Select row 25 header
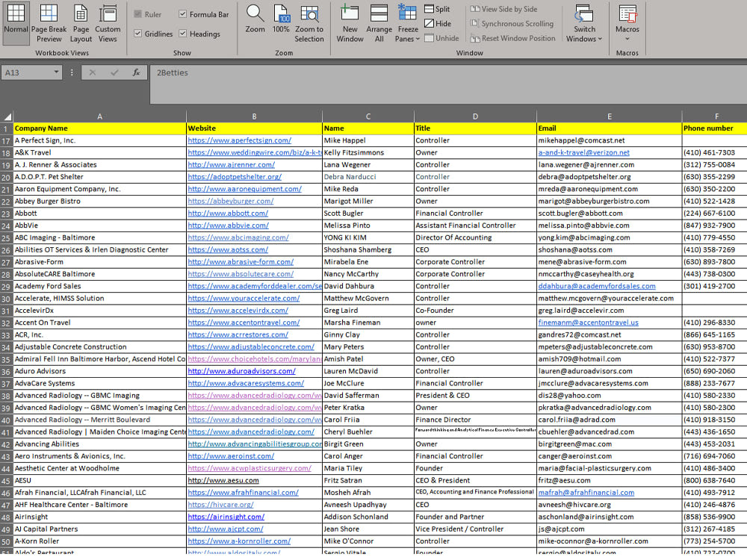 (6, 237)
